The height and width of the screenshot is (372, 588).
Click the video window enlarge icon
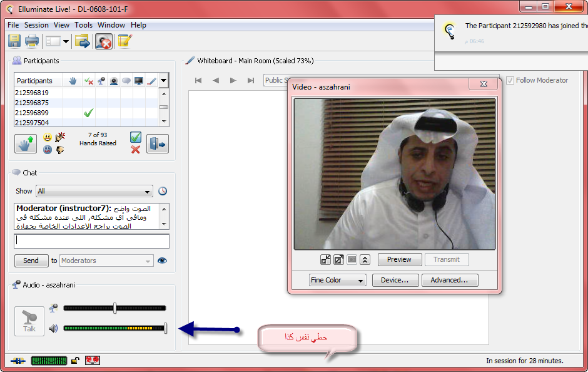pos(338,259)
